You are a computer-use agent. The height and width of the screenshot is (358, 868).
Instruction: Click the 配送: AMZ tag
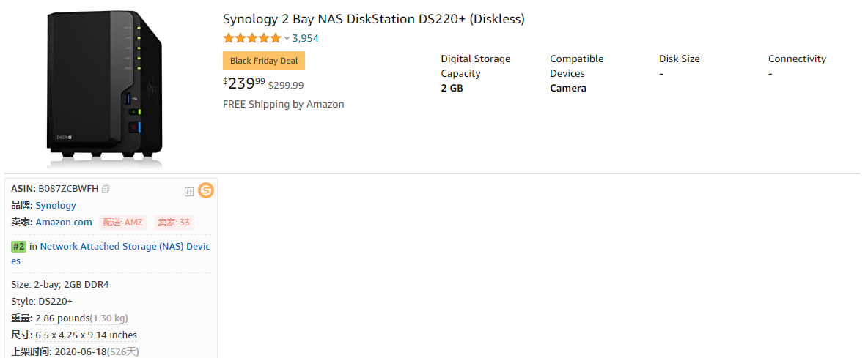click(122, 223)
